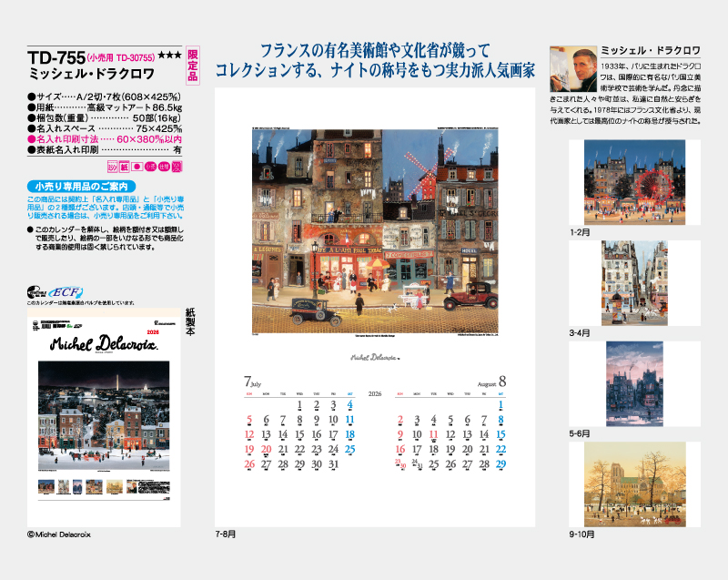Viewport: 728px width, 580px height.
Task: Click the 7-8月 caption below main calendar
Action: point(226,534)
